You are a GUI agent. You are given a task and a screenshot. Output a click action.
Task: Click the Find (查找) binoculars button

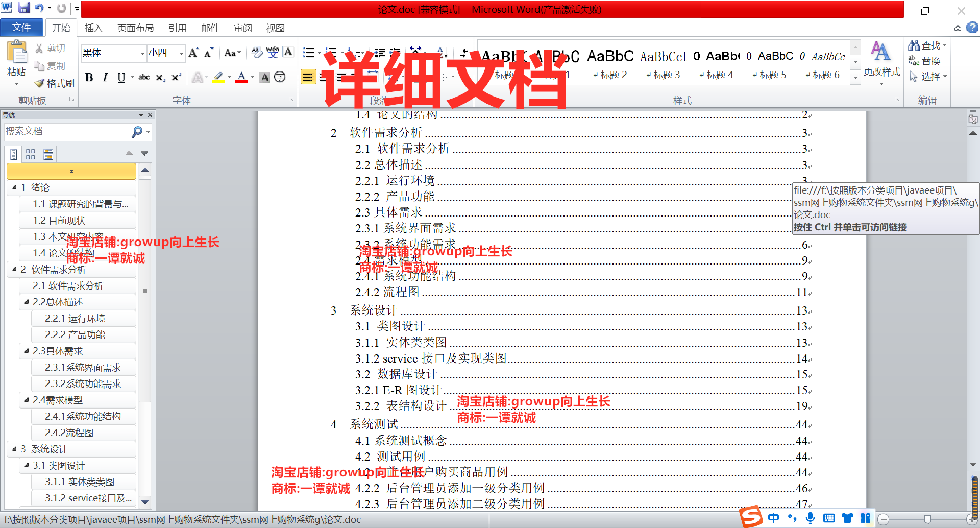click(x=927, y=45)
